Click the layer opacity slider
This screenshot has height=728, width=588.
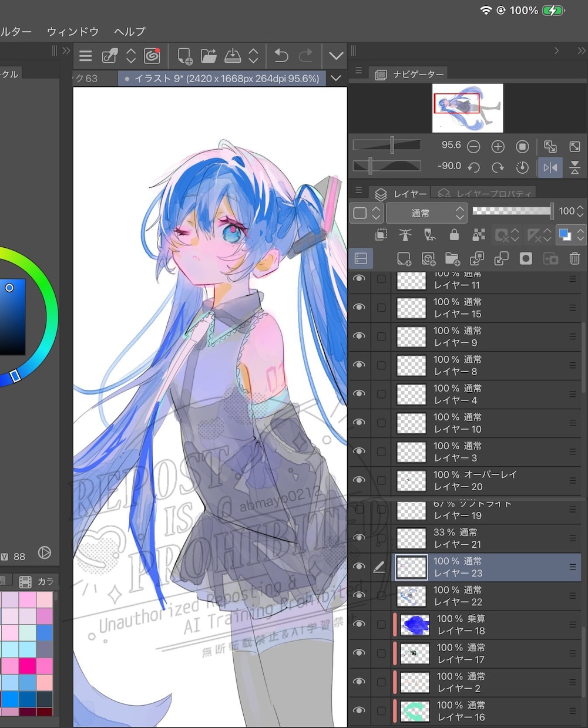513,211
